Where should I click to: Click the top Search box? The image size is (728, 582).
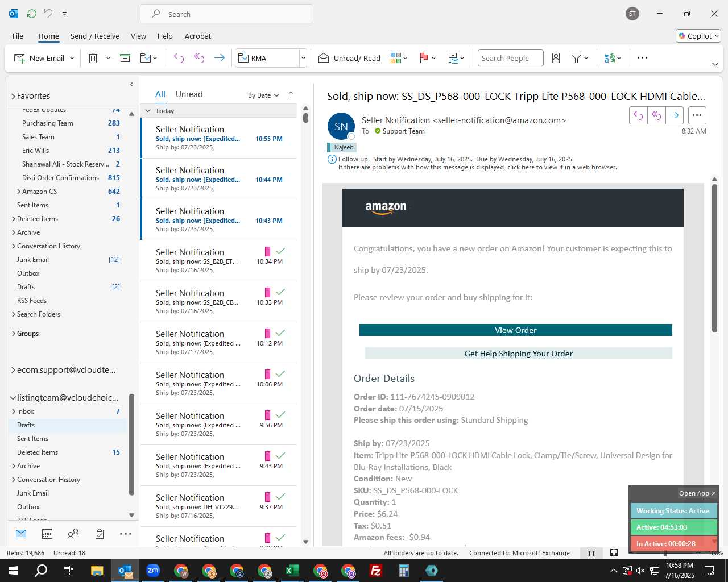click(226, 14)
